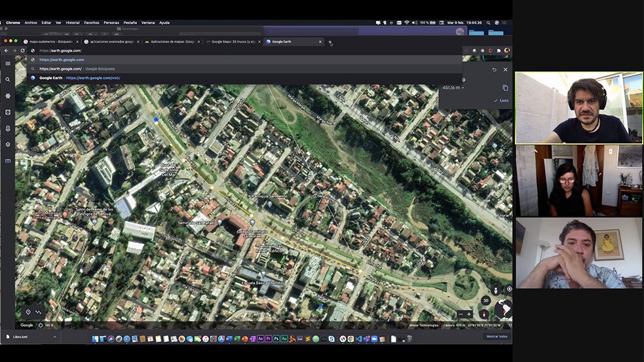Click the I'm Feeling Lucky dice icon

click(8, 112)
